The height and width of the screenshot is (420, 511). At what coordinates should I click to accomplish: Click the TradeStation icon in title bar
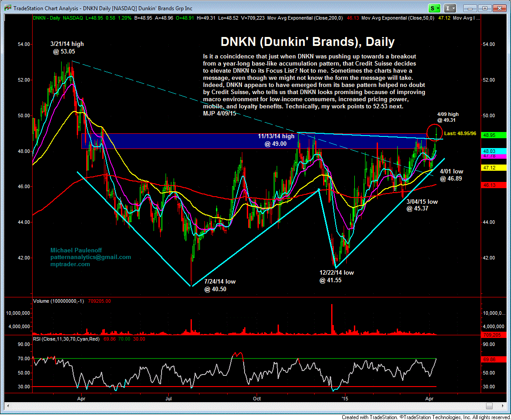click(8, 8)
